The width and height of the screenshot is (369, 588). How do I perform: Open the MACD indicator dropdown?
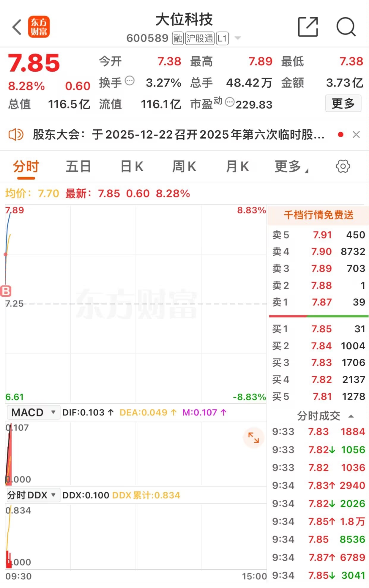coord(33,412)
